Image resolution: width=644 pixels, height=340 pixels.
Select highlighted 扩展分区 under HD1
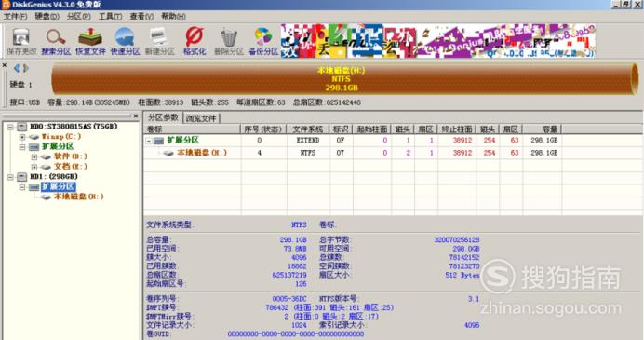coord(58,186)
